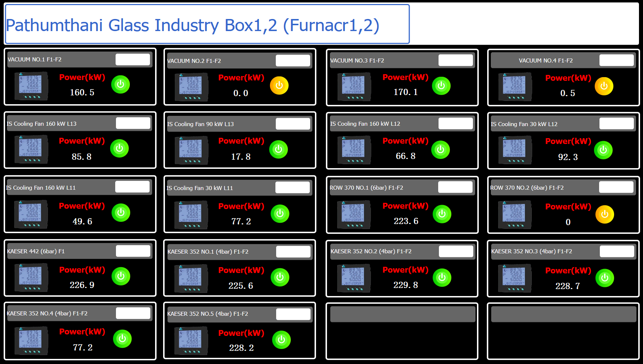
Task: Open the KAESER 442 (6bar) F1 meter icon
Action: [x=31, y=278]
